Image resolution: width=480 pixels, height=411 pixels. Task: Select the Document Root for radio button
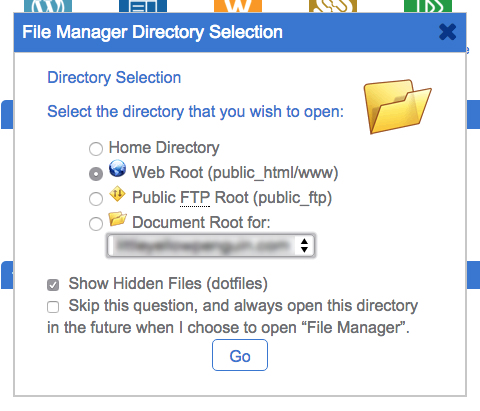click(x=96, y=224)
